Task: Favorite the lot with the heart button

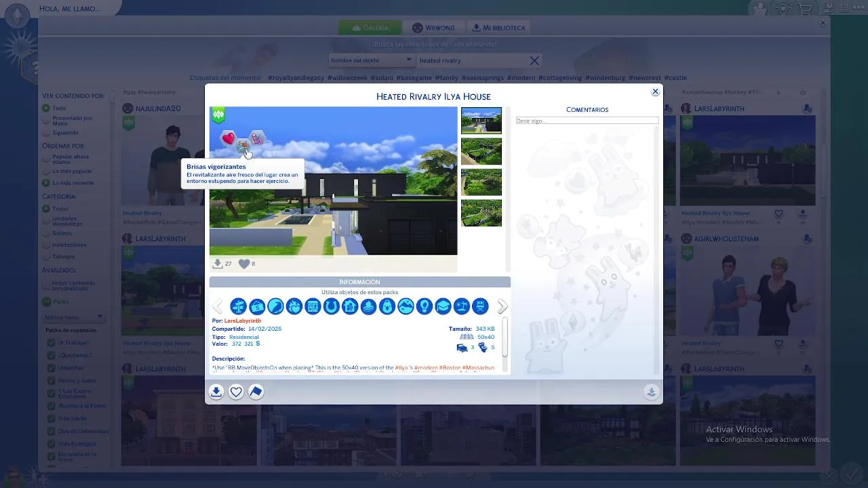Action: point(236,392)
